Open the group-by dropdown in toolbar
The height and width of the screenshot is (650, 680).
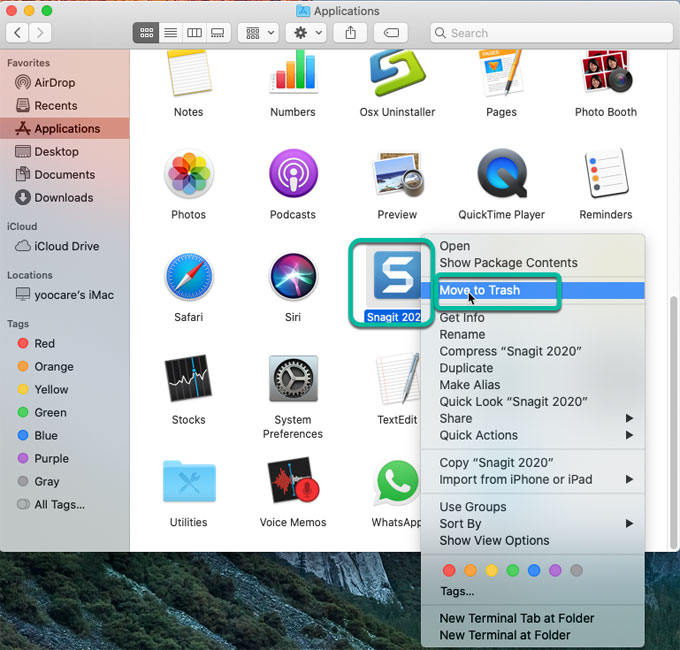tap(259, 33)
